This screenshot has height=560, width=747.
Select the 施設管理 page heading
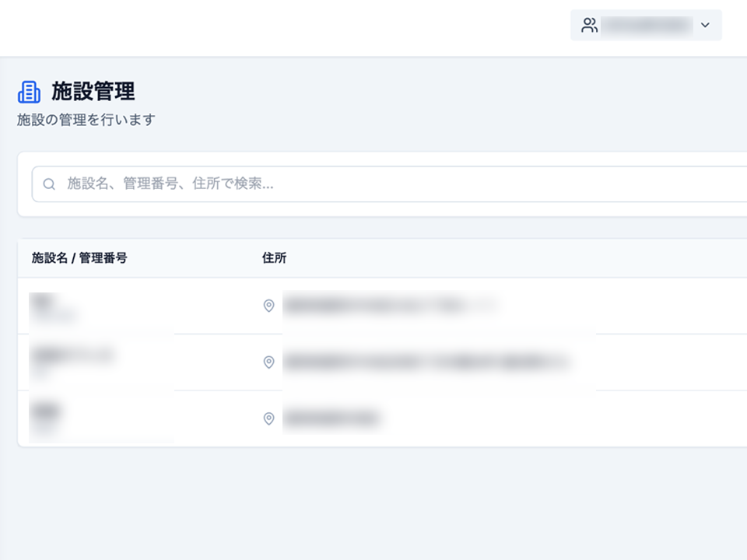[93, 92]
